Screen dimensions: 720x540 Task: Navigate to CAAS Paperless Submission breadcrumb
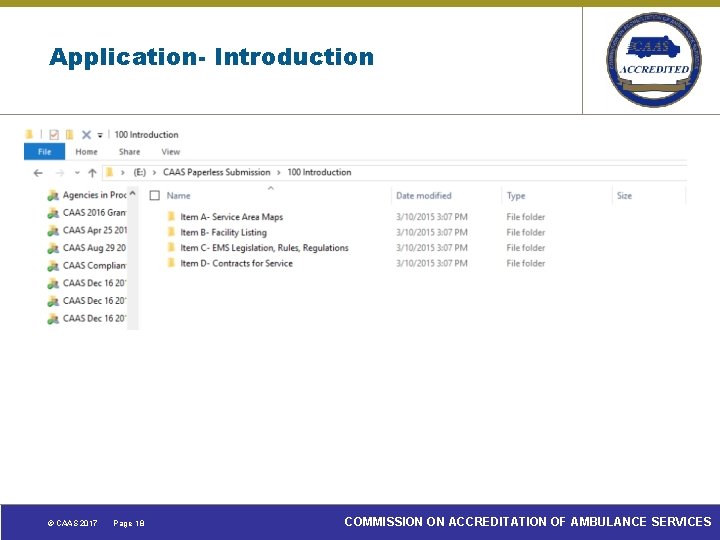click(x=217, y=172)
